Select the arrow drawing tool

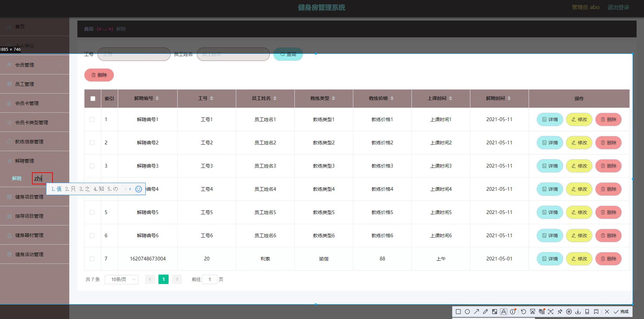click(x=476, y=312)
